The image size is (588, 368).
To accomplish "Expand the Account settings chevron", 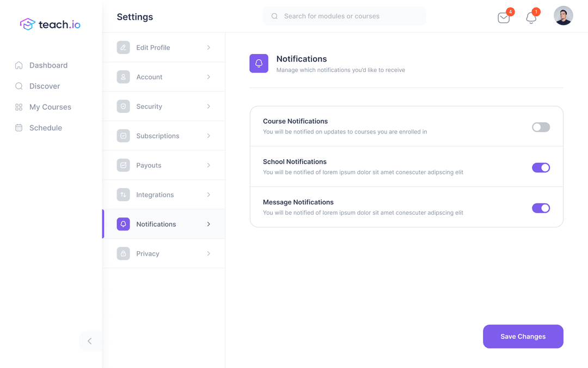I will coord(208,77).
